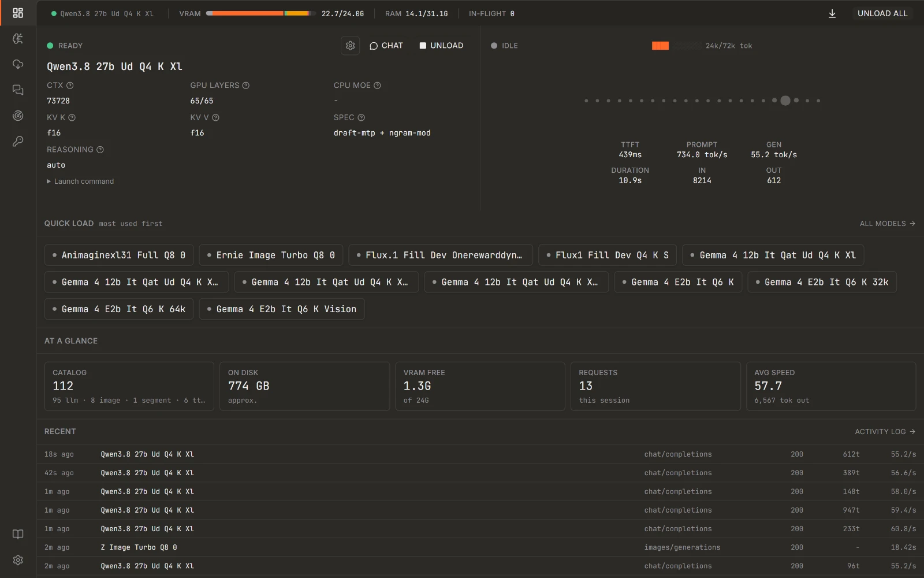Quick load Gemma 4 E2b It Q6 K 32k
Viewport: 924px width, 578px height.
tap(822, 282)
